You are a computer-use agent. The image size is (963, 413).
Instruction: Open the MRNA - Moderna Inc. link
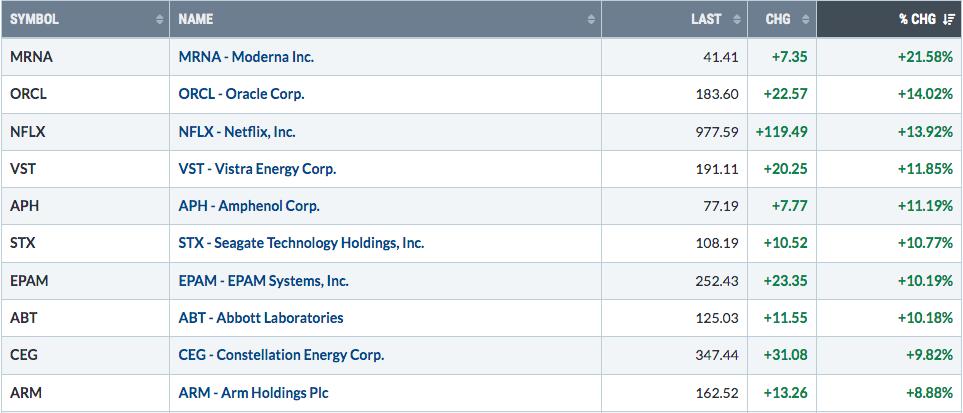pos(246,57)
